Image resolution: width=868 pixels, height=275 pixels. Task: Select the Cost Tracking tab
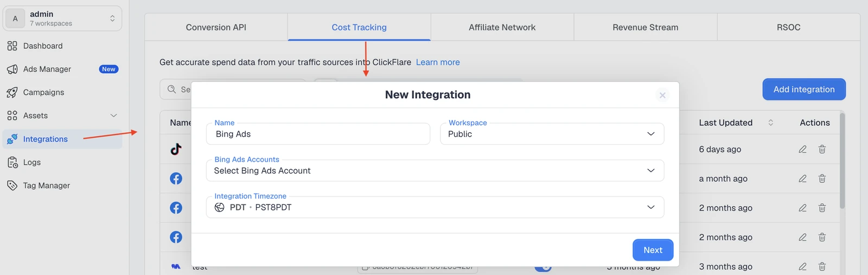pos(359,27)
